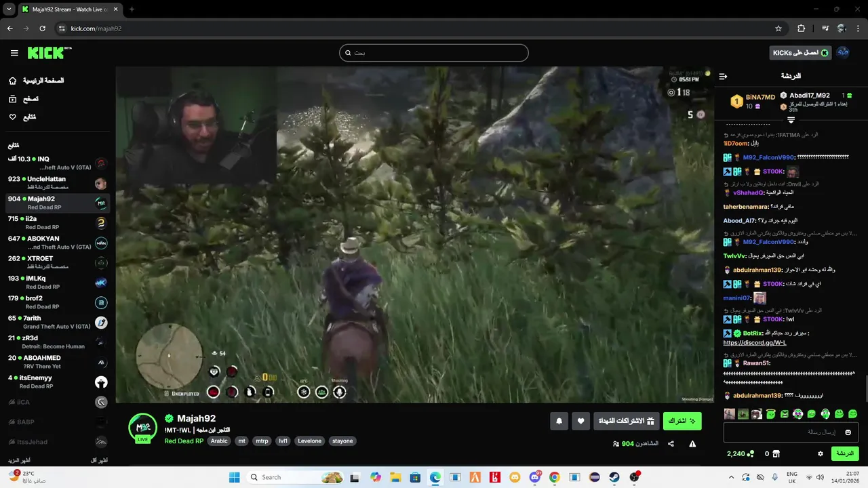Screen dimensions: 868x488
Task: Open the browser extensions puzzle icon
Action: 802,28
